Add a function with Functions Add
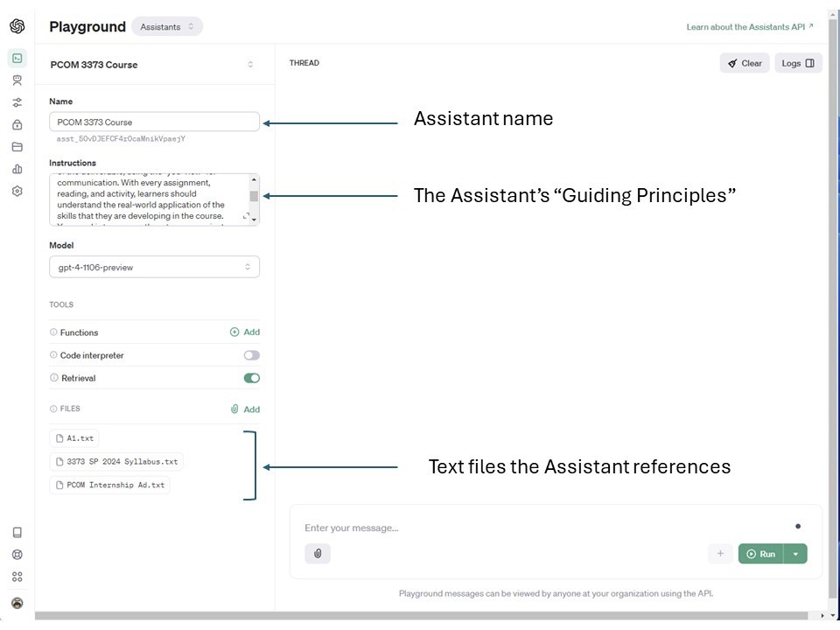 coord(245,332)
